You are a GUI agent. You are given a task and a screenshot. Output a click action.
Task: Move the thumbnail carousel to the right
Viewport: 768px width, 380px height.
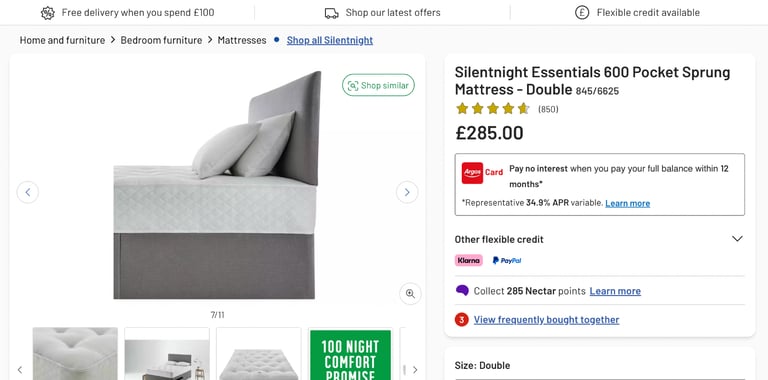click(x=415, y=370)
